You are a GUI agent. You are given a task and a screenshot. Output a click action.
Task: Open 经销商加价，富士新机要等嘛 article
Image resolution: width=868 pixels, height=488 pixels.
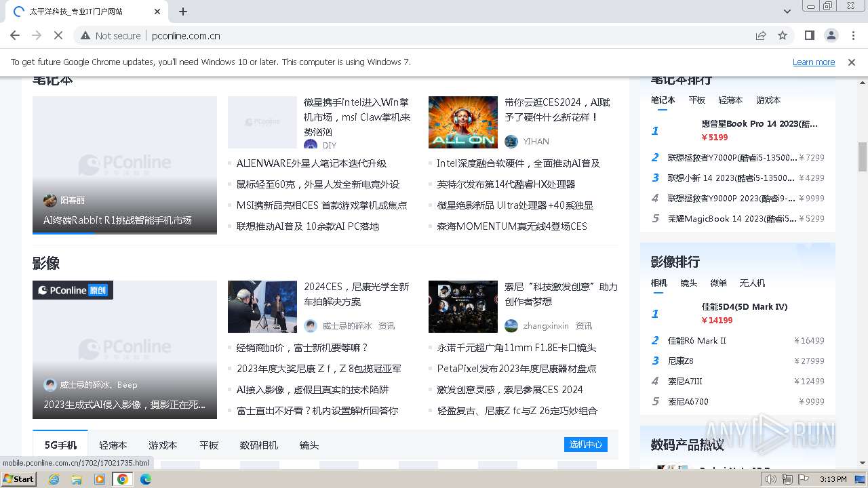click(302, 348)
